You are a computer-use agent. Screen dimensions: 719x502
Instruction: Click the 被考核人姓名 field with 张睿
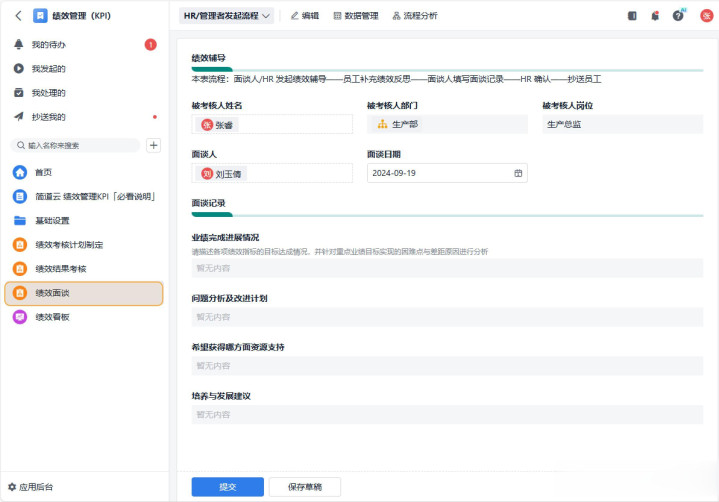click(x=272, y=125)
